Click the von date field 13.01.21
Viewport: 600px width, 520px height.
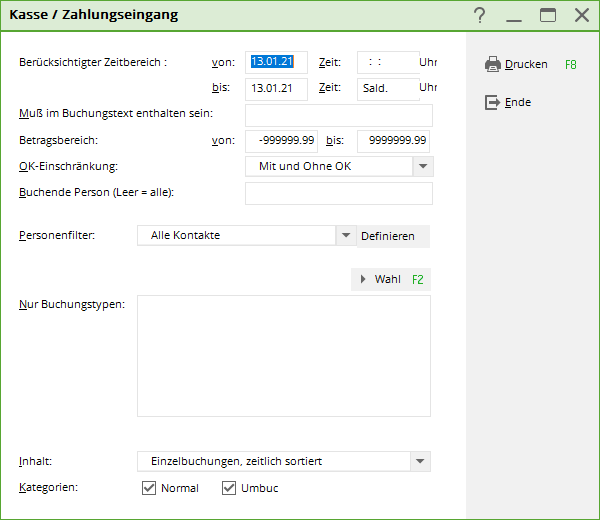coord(276,62)
